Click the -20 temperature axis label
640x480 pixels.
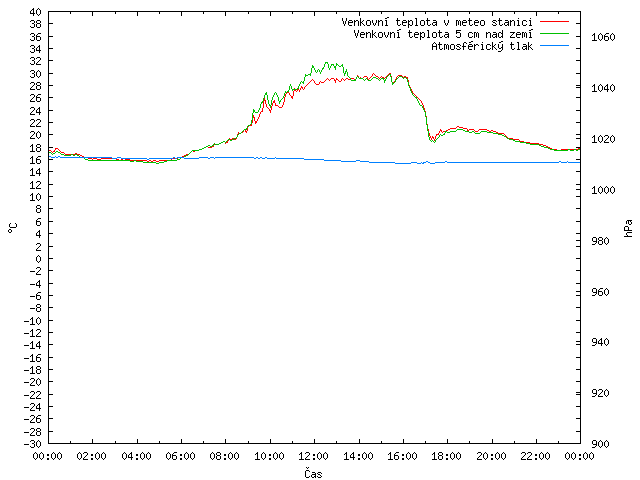coord(33,382)
